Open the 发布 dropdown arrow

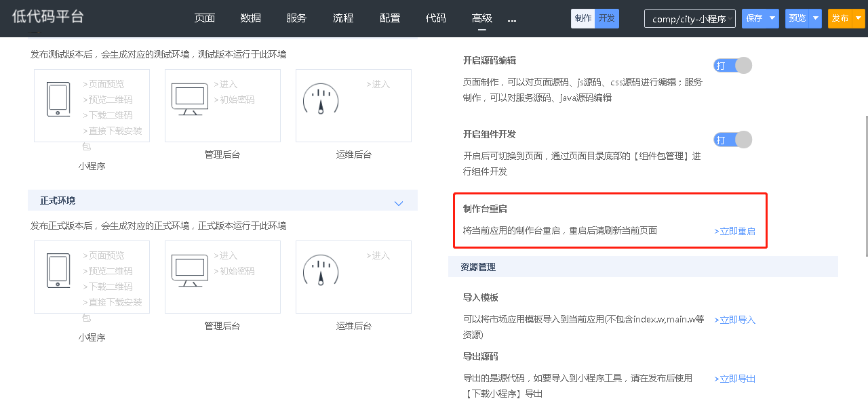(859, 19)
